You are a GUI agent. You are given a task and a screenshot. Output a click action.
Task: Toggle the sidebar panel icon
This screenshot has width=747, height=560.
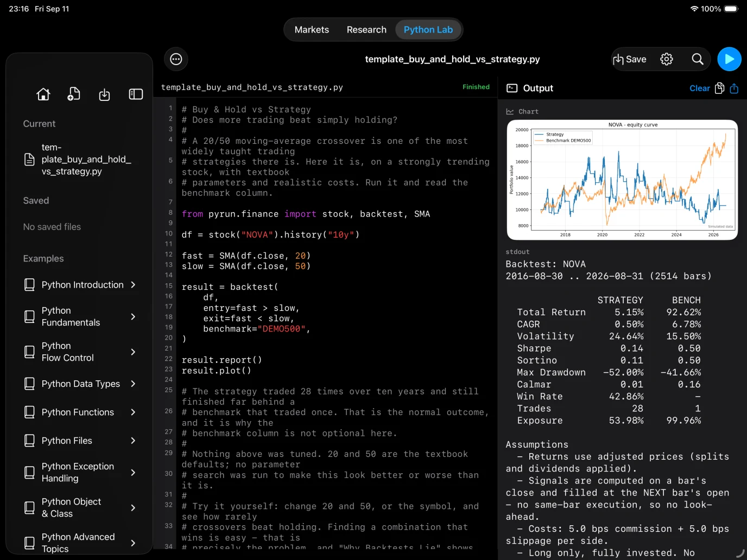pyautogui.click(x=136, y=94)
